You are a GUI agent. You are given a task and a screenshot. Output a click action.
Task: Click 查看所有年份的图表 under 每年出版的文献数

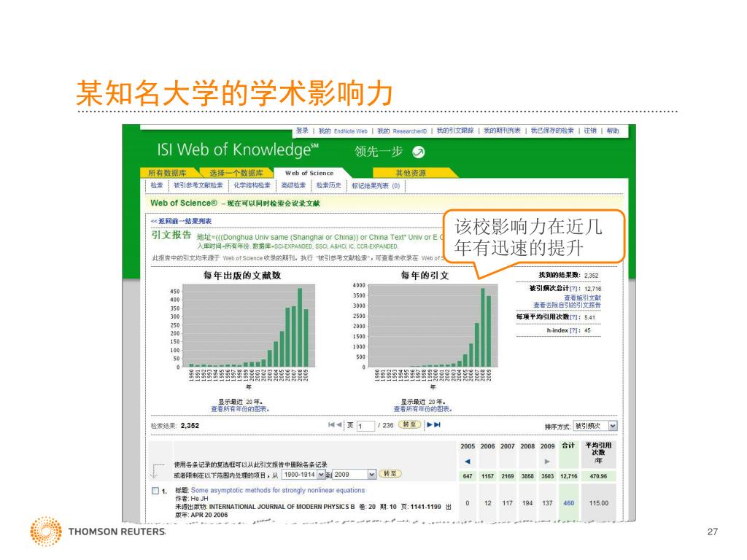[x=240, y=409]
